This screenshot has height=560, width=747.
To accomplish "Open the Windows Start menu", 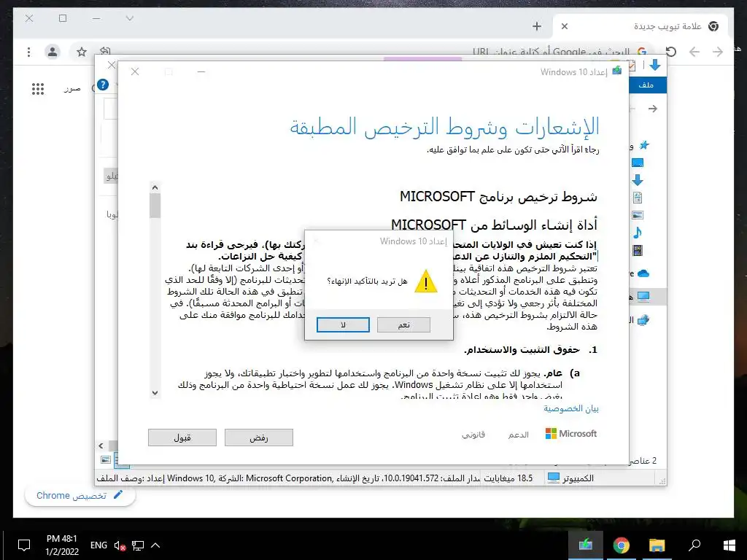I will pyautogui.click(x=729, y=545).
